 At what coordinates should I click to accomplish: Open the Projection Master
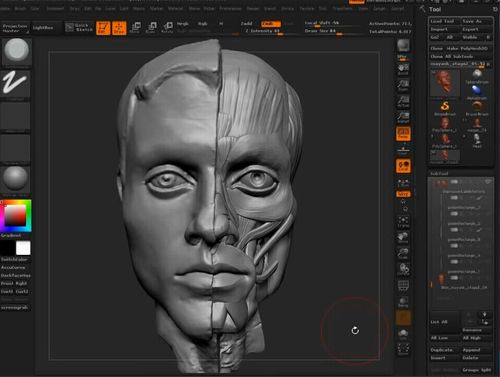pos(15,28)
